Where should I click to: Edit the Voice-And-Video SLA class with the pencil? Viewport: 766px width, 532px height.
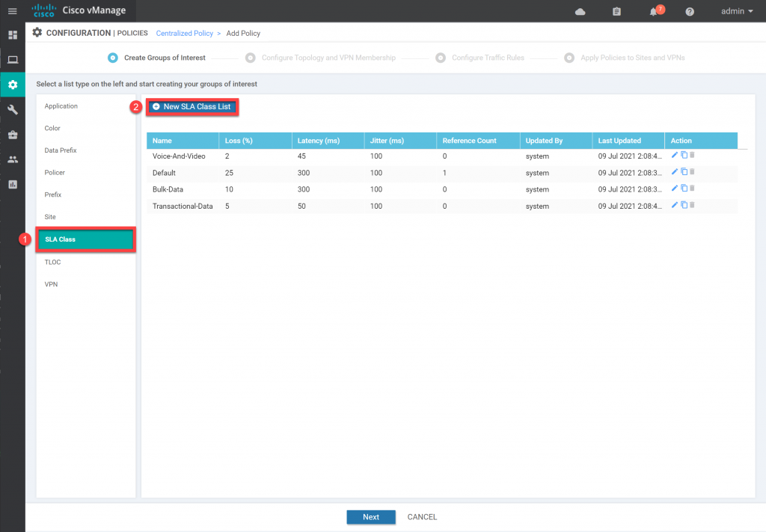[674, 155]
